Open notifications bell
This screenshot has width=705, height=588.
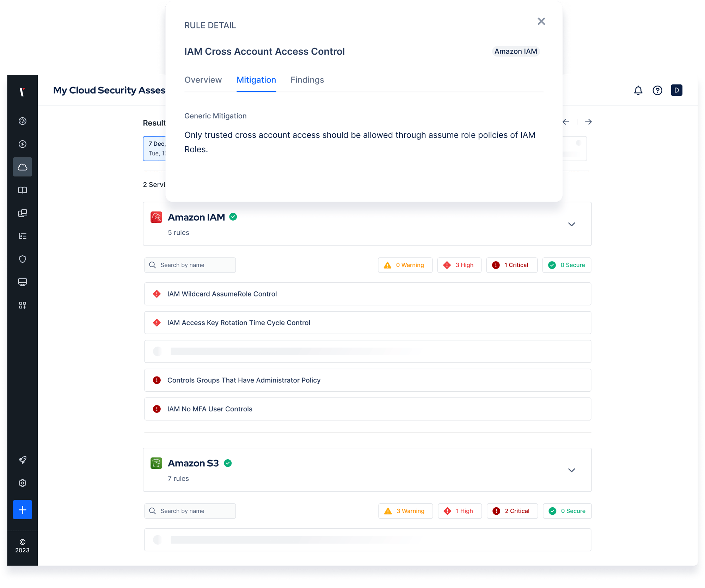tap(638, 90)
